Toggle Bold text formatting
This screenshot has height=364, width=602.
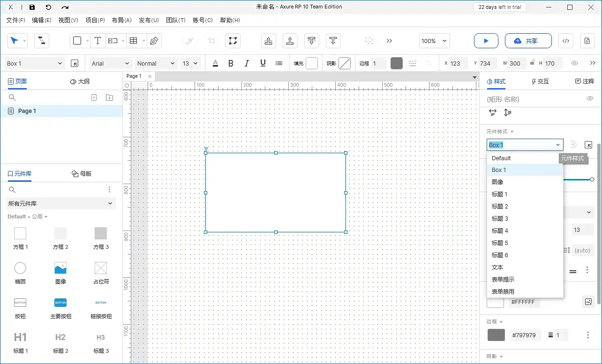coord(231,63)
